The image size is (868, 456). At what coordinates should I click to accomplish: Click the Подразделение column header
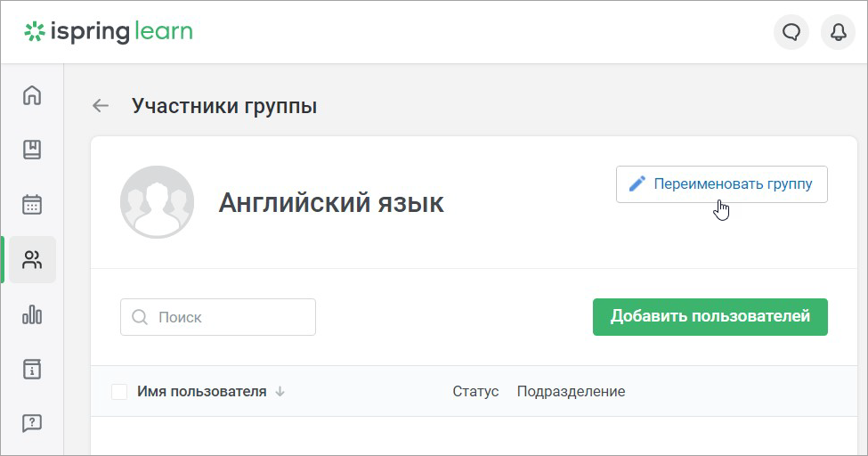click(571, 392)
